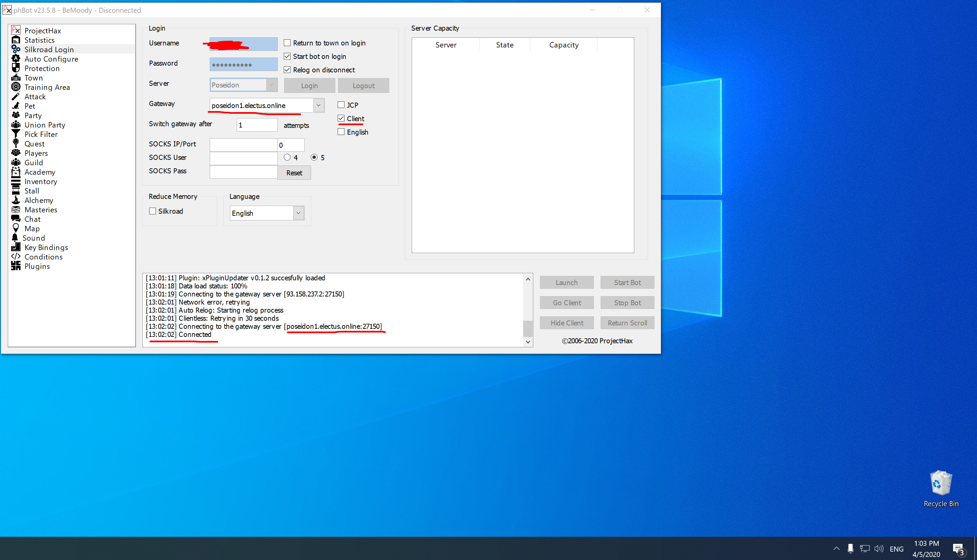Screen dimensions: 977x560
Task: Open the Server dropdown showing Poseidon
Action: click(x=271, y=85)
